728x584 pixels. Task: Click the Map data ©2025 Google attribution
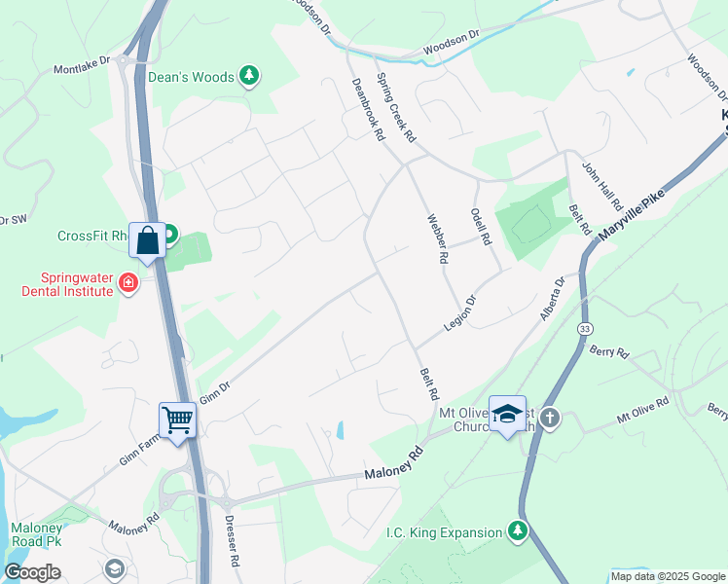click(x=668, y=576)
